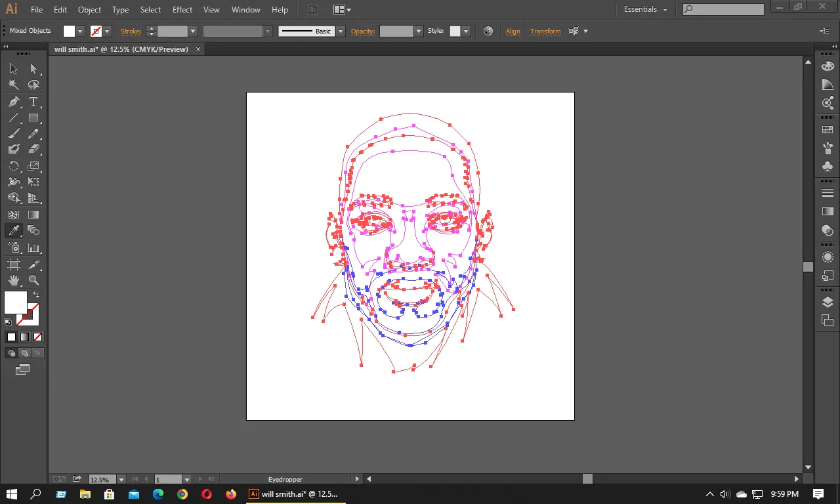Choose the Gradient tool
Screen dimensions: 840x504
coord(33,215)
